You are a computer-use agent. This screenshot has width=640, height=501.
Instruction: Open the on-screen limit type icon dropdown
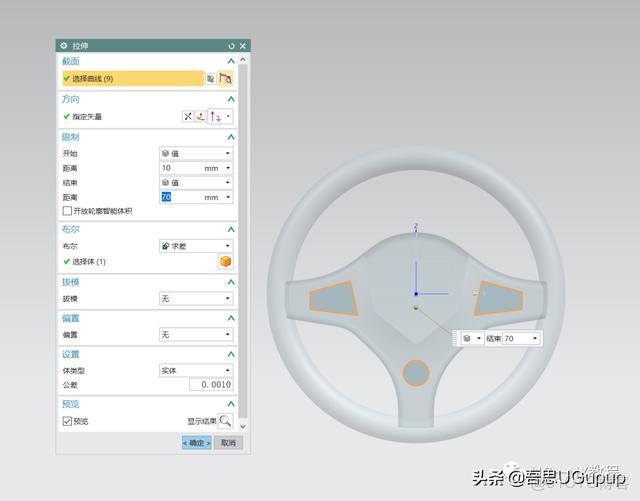[x=473, y=338]
